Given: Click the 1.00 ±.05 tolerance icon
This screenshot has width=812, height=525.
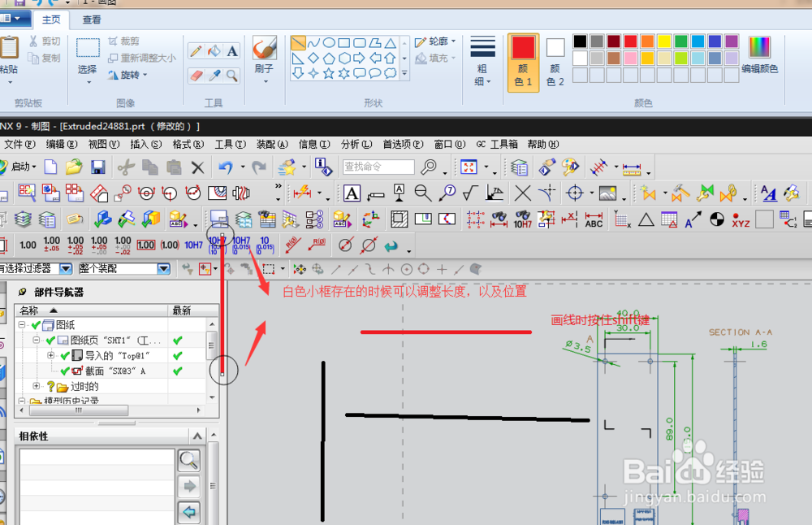Looking at the screenshot, I should (52, 245).
